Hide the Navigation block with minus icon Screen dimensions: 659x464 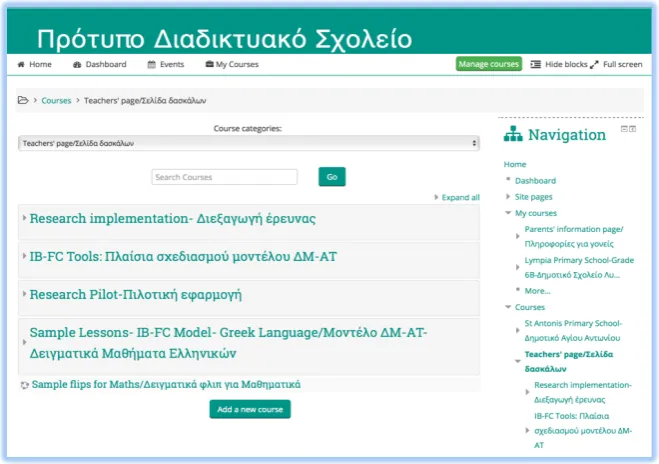tap(624, 129)
